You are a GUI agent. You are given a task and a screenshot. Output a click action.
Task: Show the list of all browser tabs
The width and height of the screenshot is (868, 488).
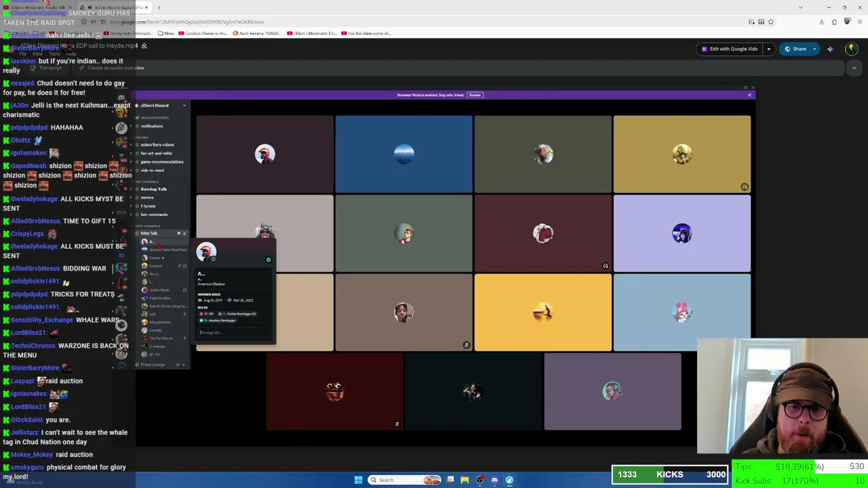click(x=801, y=7)
